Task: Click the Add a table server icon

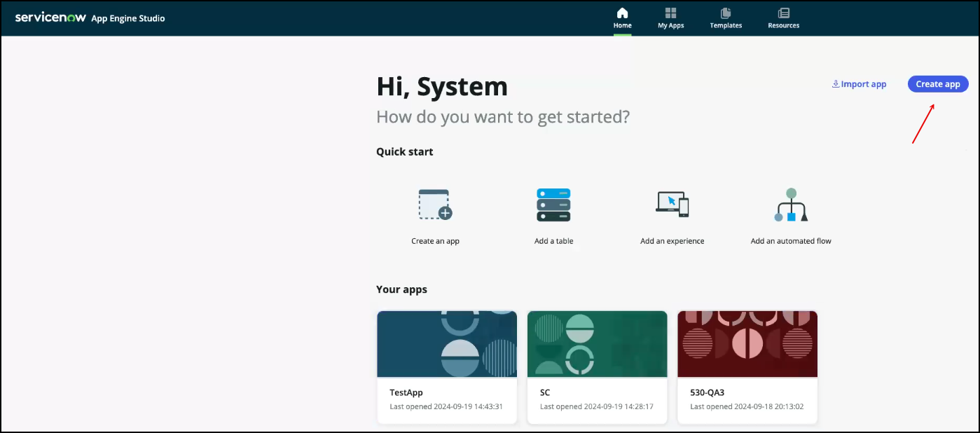Action: click(x=553, y=205)
